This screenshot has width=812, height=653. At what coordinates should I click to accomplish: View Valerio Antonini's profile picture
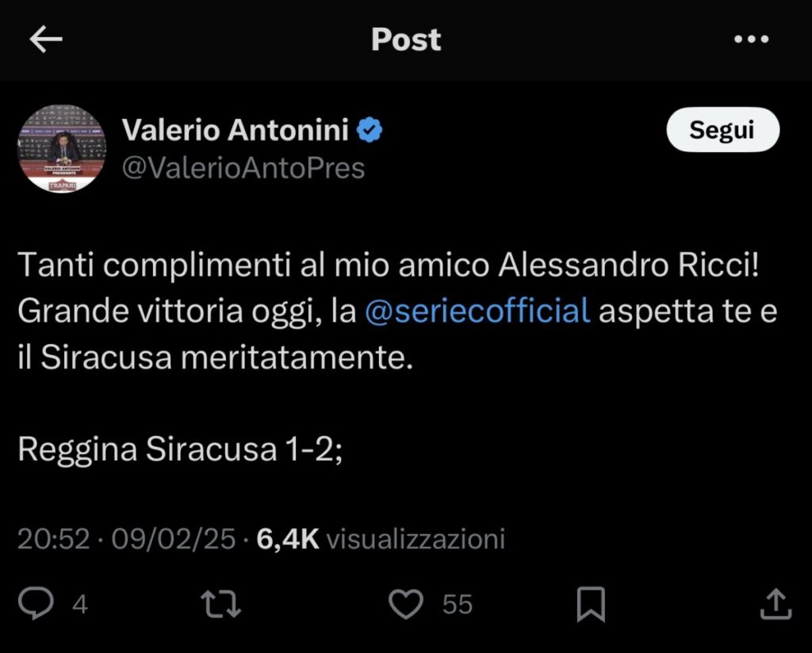(x=62, y=148)
